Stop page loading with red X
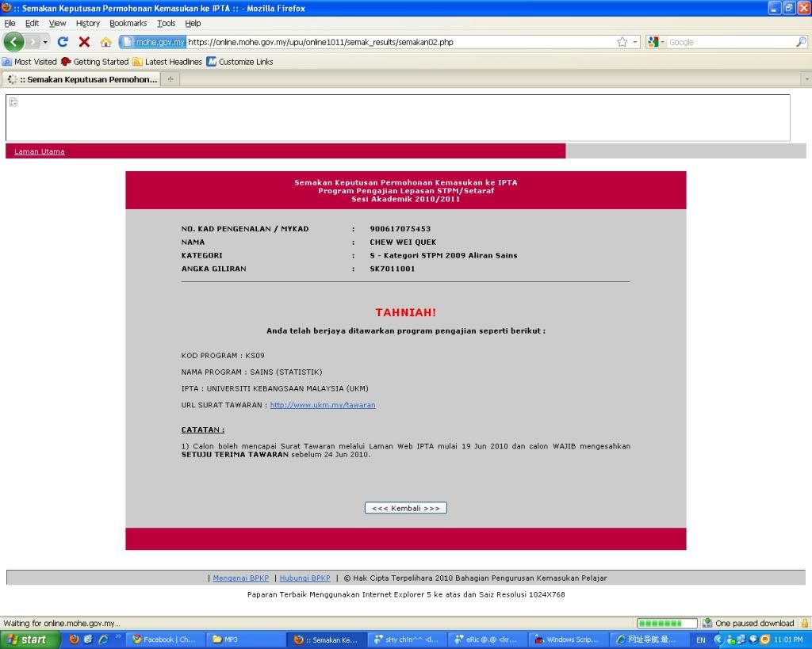The image size is (812, 649). [x=84, y=42]
